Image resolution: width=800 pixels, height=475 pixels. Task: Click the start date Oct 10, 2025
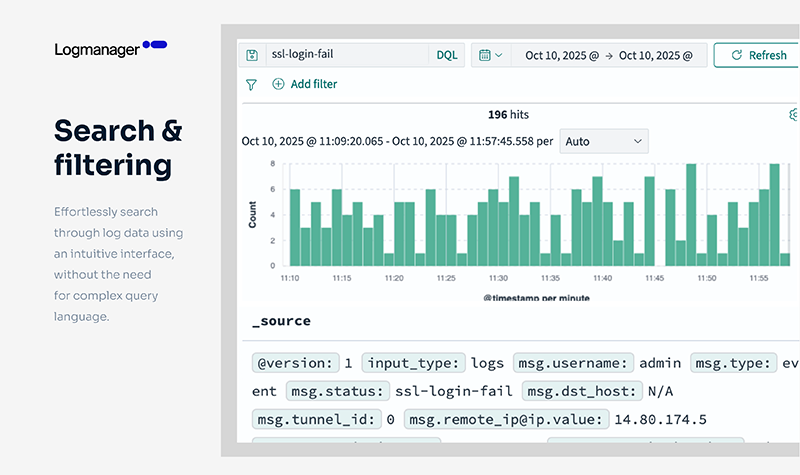click(x=562, y=55)
